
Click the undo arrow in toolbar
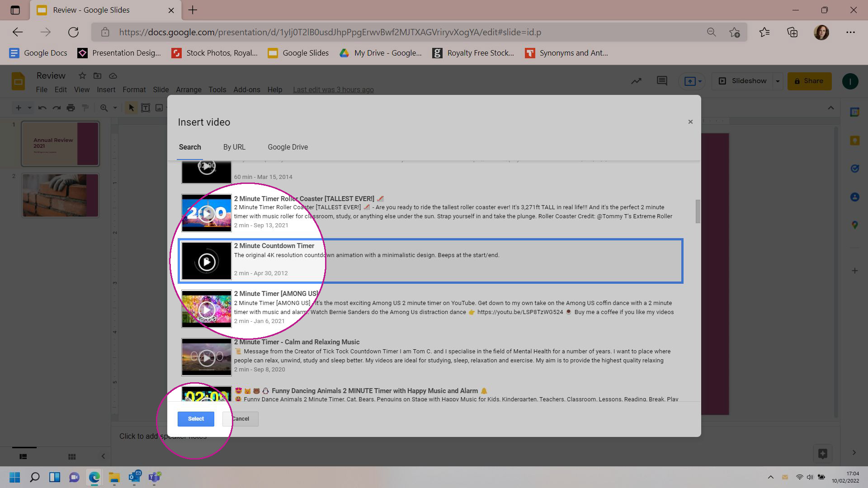42,108
